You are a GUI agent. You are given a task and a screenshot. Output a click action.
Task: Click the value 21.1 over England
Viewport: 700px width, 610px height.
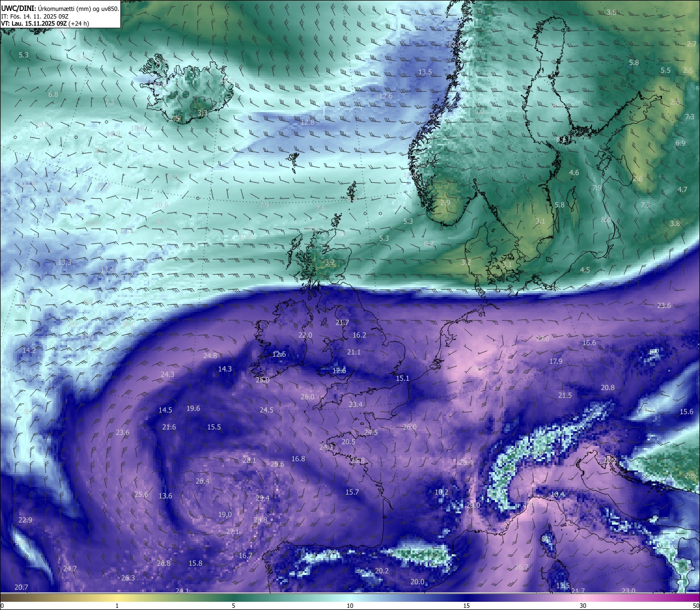coord(354,352)
